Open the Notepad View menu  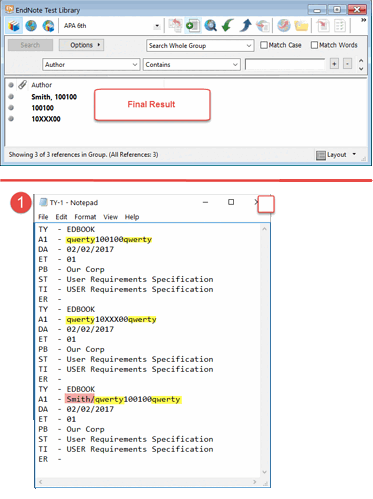click(x=110, y=217)
